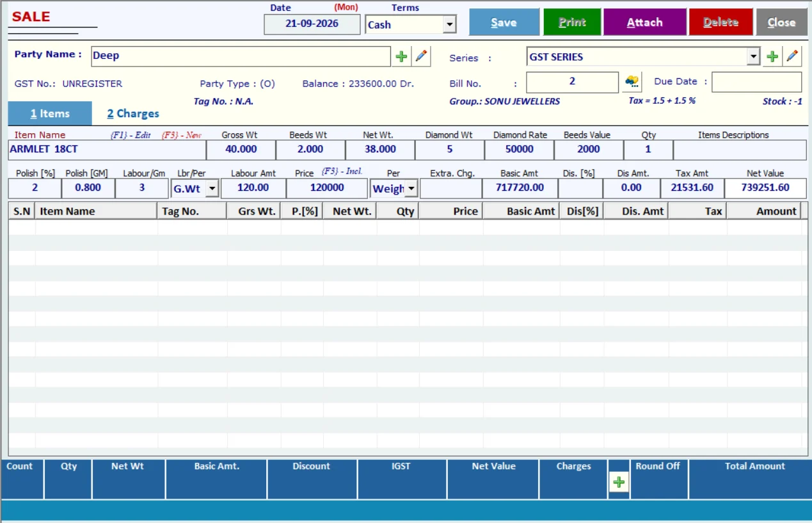Select the Net Value field 739251.60

click(x=765, y=188)
